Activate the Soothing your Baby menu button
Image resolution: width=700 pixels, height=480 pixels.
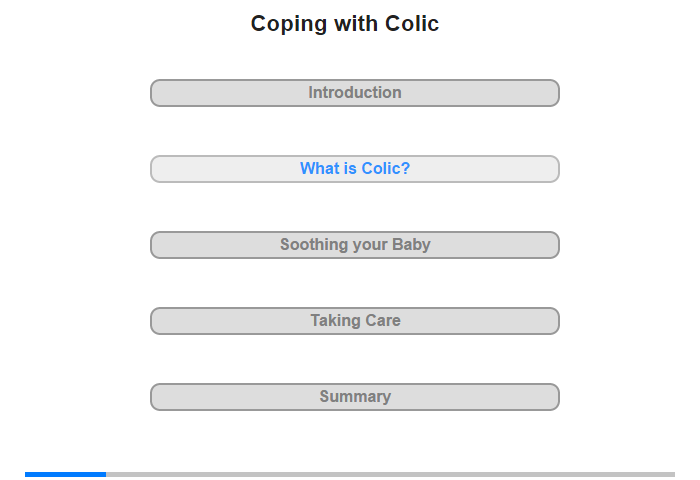[354, 245]
